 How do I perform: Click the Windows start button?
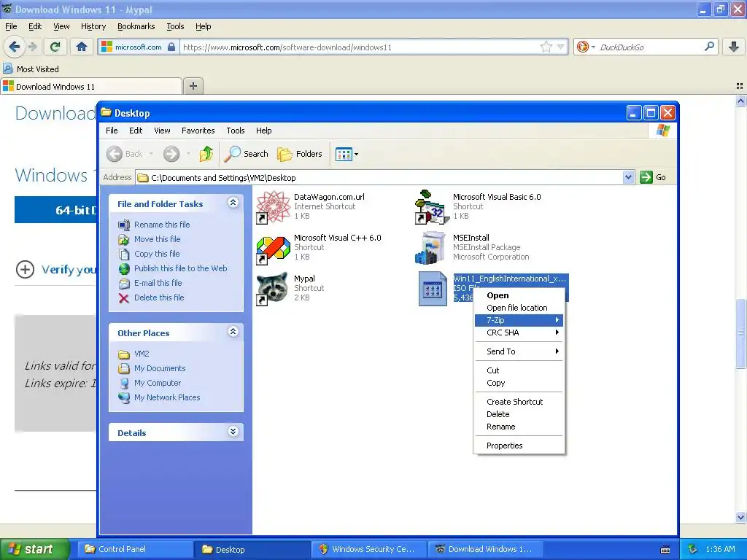[34, 549]
